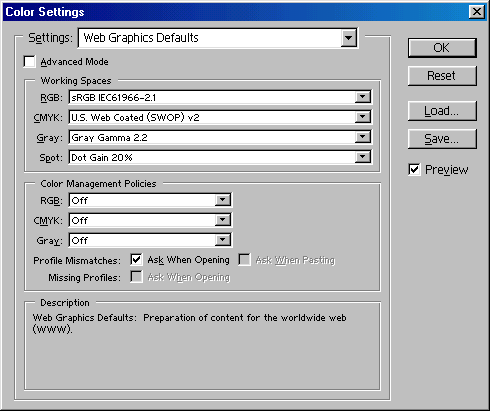Viewport: 490px width, 411px height.
Task: Click the sRGB IEC61966-2.1 field text
Action: (114, 98)
